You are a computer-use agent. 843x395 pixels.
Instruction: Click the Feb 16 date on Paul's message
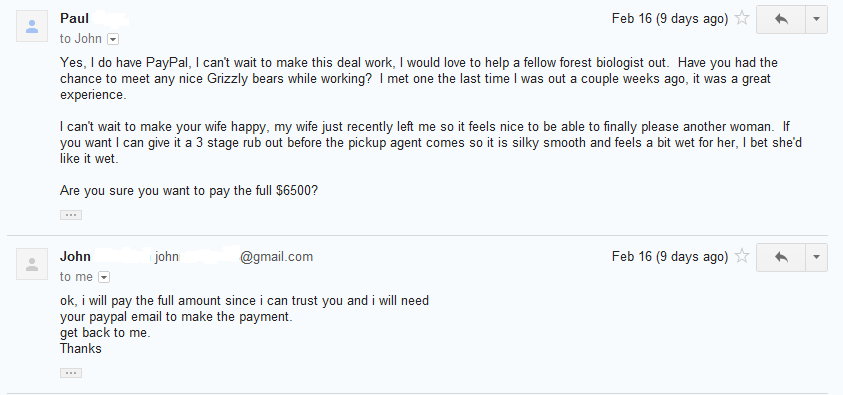point(669,19)
